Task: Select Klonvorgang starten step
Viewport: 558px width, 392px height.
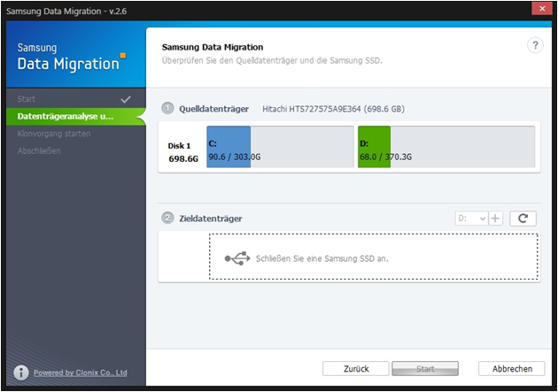Action: (x=76, y=134)
